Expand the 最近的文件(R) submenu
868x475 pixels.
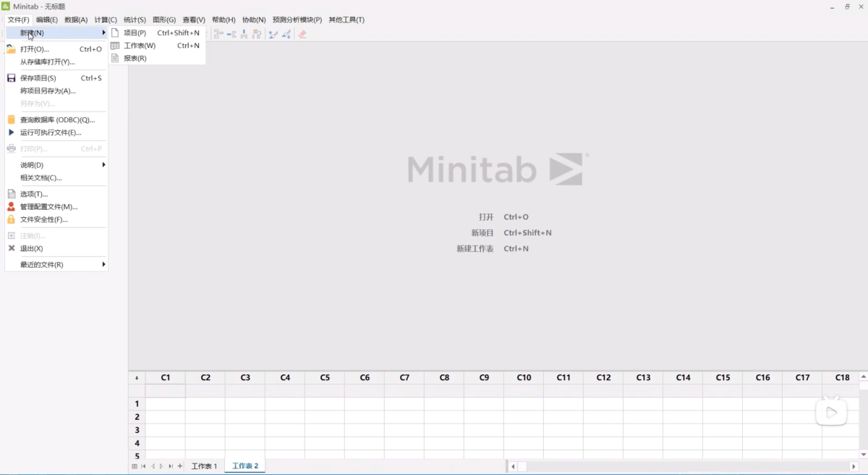tap(56, 264)
